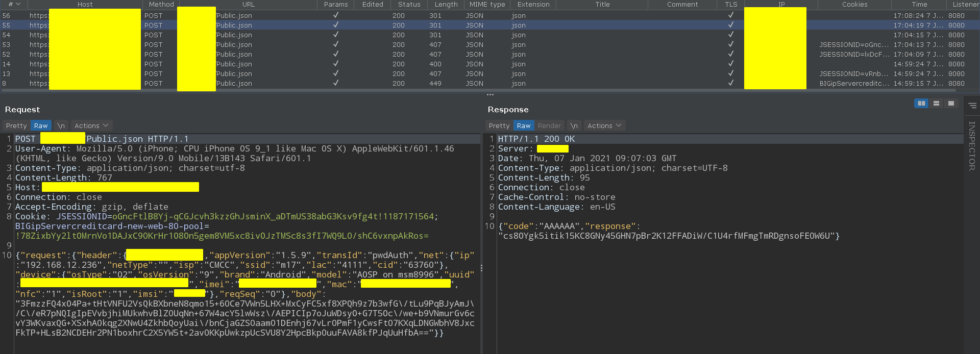Screen dimensions: 980x354
Task: Click the TLS checkmark in row 53
Action: 731,44
